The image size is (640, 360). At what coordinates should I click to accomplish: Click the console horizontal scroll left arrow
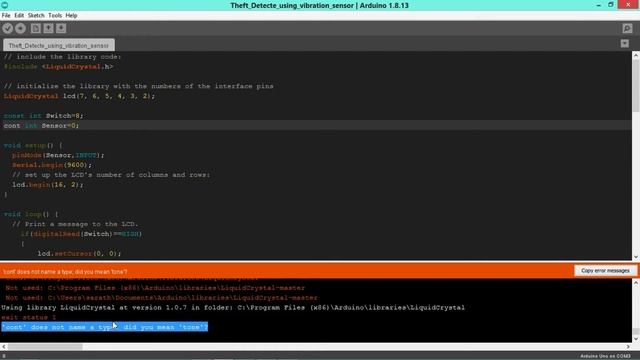(x=4, y=347)
